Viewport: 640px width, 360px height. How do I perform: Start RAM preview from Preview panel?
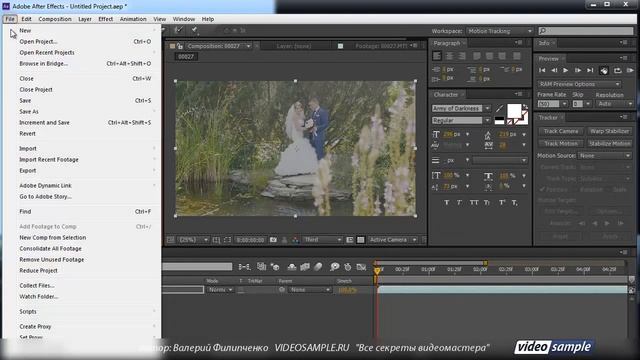pos(630,71)
